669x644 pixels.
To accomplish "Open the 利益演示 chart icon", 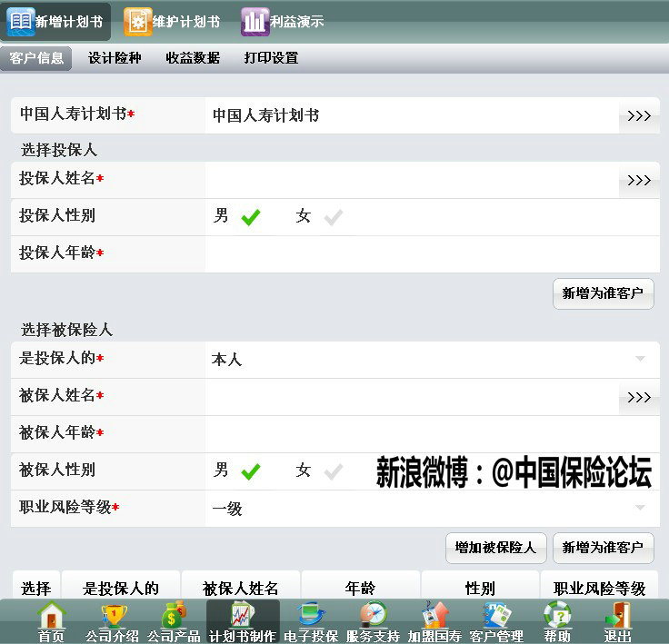I will (255, 21).
